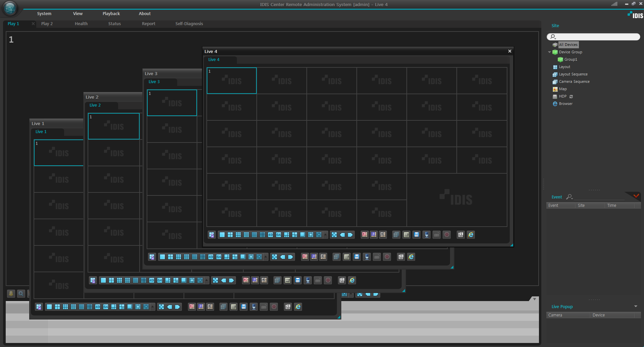Click the blue E grid icon in Live 4

374,235
